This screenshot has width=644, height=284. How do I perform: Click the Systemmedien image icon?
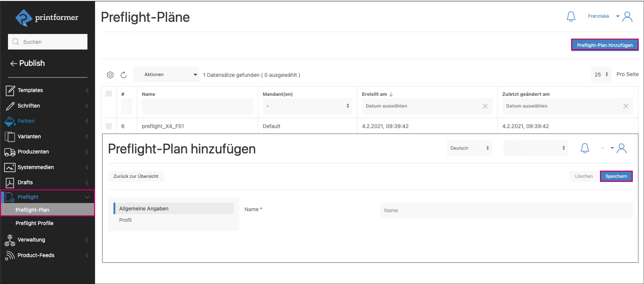pos(10,167)
